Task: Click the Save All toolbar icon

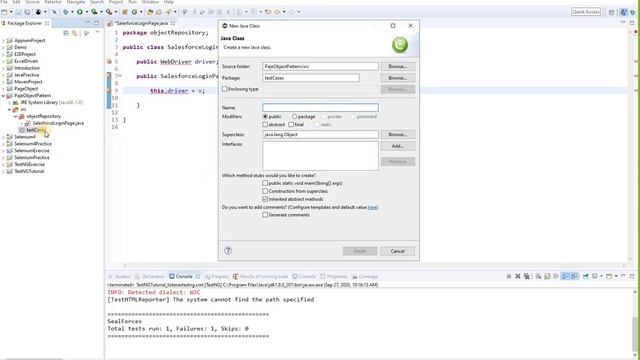Action: (x=27, y=12)
